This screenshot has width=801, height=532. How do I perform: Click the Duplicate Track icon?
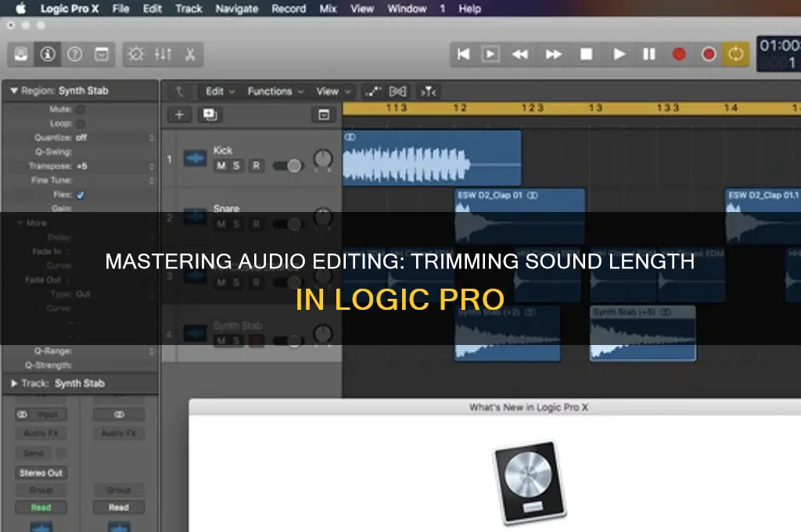click(x=210, y=114)
